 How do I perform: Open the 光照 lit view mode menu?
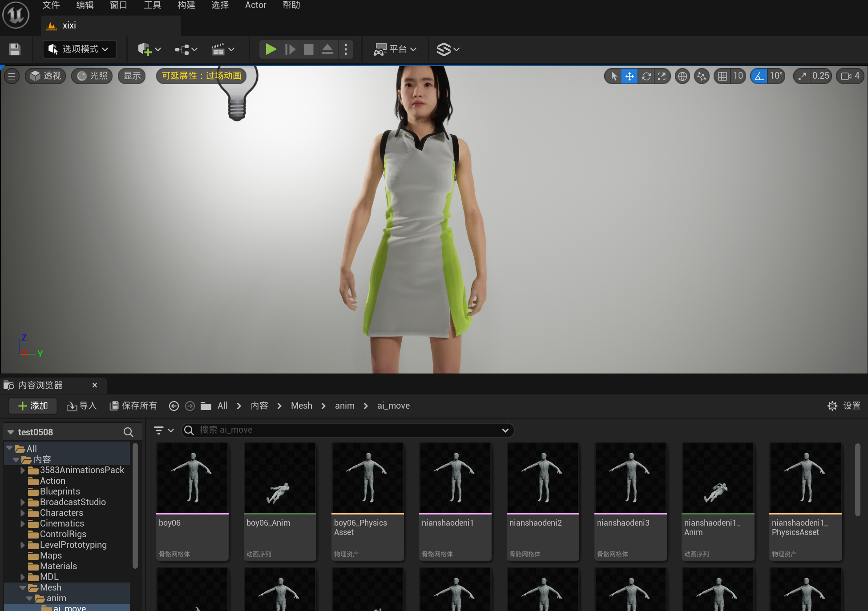click(92, 76)
